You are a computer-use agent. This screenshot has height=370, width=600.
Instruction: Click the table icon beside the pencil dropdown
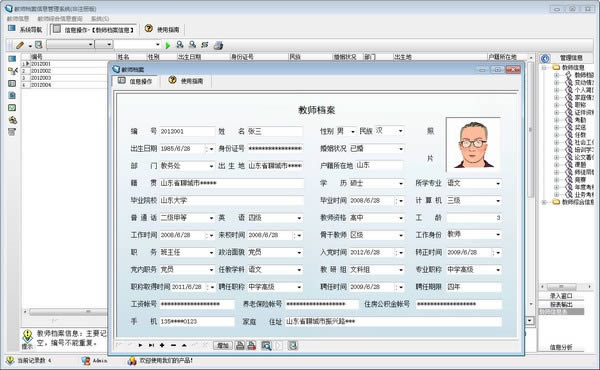pyautogui.click(x=38, y=45)
